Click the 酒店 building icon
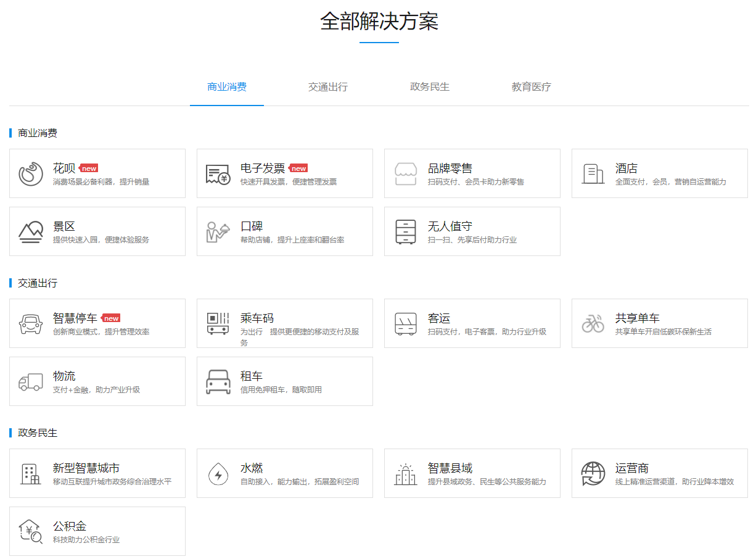The height and width of the screenshot is (559, 756). point(593,174)
